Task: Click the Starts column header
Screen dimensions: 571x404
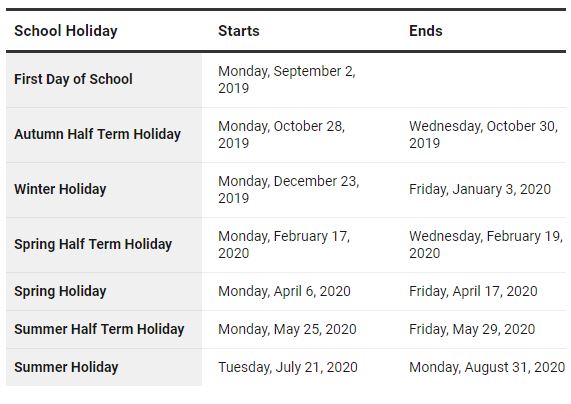Action: pyautogui.click(x=239, y=31)
